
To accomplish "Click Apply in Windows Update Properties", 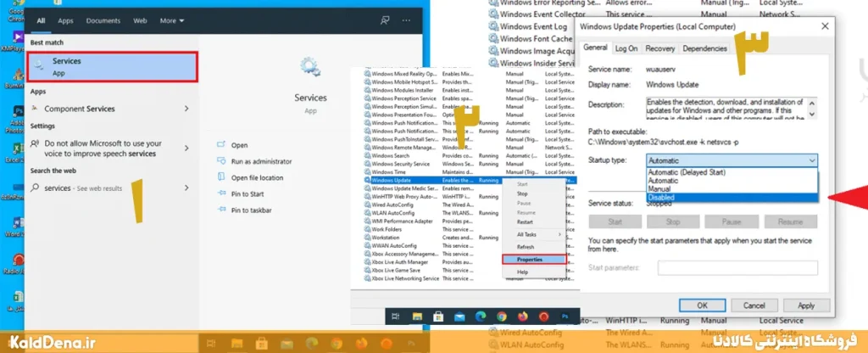I will click(806, 305).
